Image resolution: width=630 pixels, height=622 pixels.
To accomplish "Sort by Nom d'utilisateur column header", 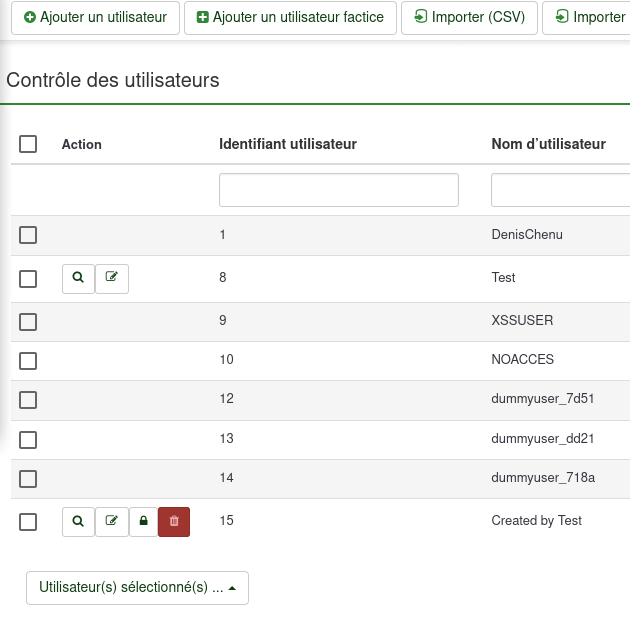I will click(548, 144).
